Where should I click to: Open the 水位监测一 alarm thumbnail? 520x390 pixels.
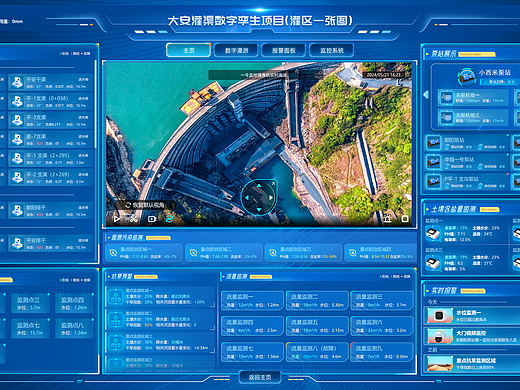click(439, 316)
